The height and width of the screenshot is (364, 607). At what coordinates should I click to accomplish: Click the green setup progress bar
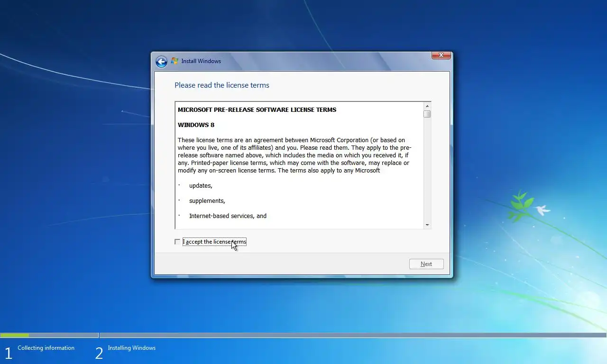pos(15,335)
